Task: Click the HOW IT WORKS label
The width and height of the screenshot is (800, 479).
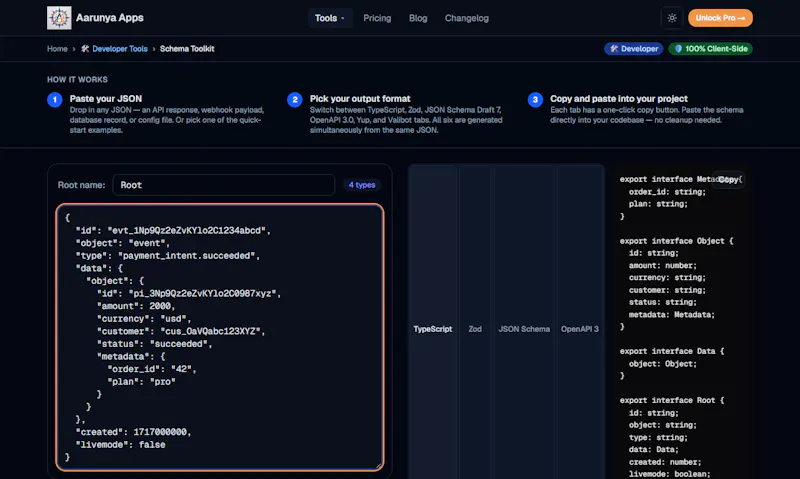Action: coord(77,80)
